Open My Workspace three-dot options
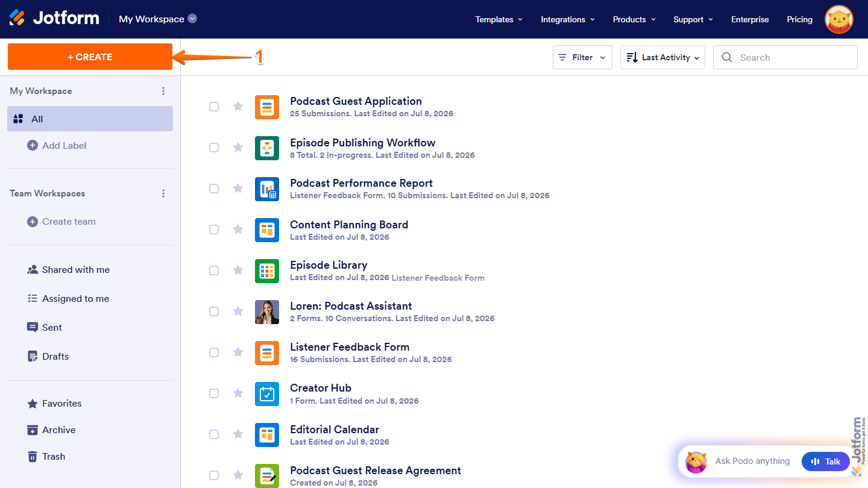Screen dimensions: 868x488 [x=163, y=91]
